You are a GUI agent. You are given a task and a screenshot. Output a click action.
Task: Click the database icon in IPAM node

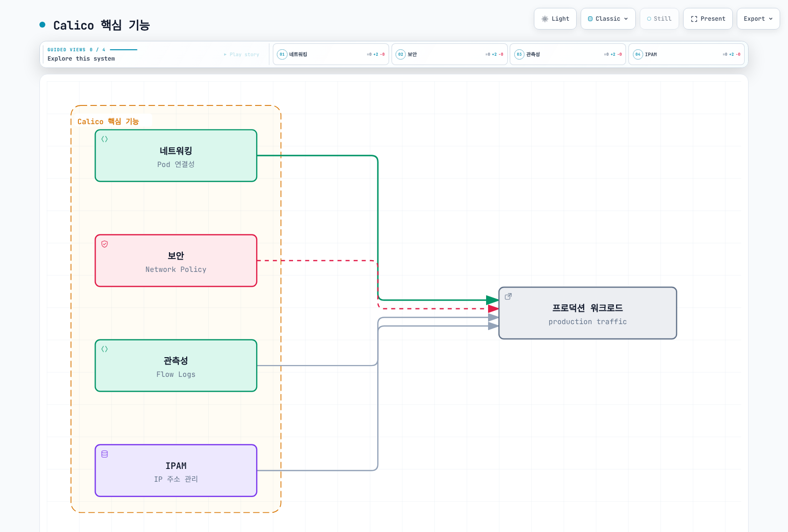[x=104, y=454]
